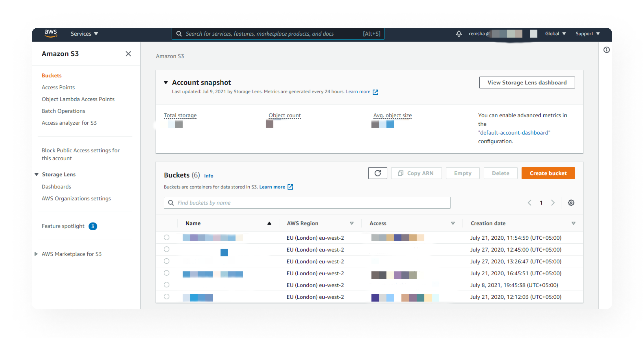
Task: Click the Creation date column header
Action: [488, 223]
